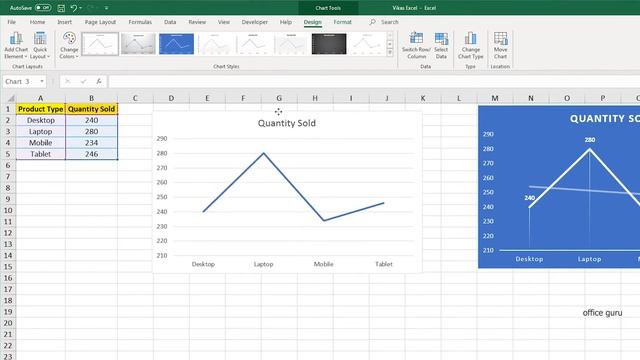Open the File tab
The width and height of the screenshot is (640, 360).
tap(11, 22)
